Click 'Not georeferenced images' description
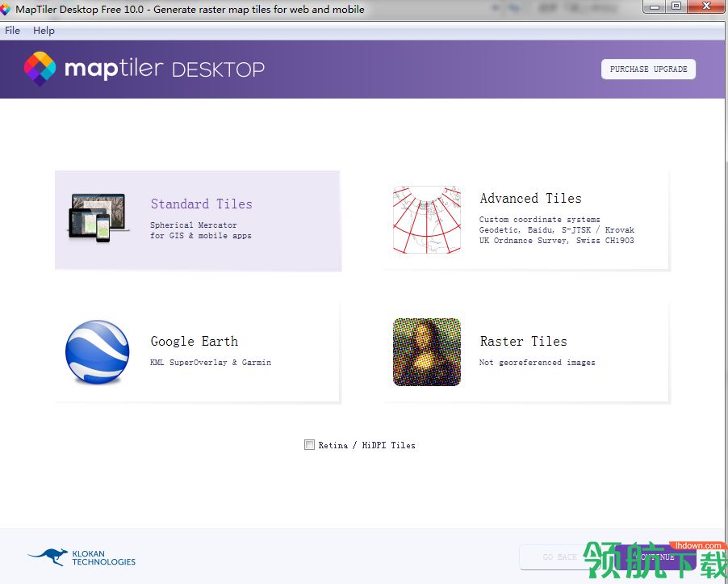728x584 pixels. pos(538,363)
